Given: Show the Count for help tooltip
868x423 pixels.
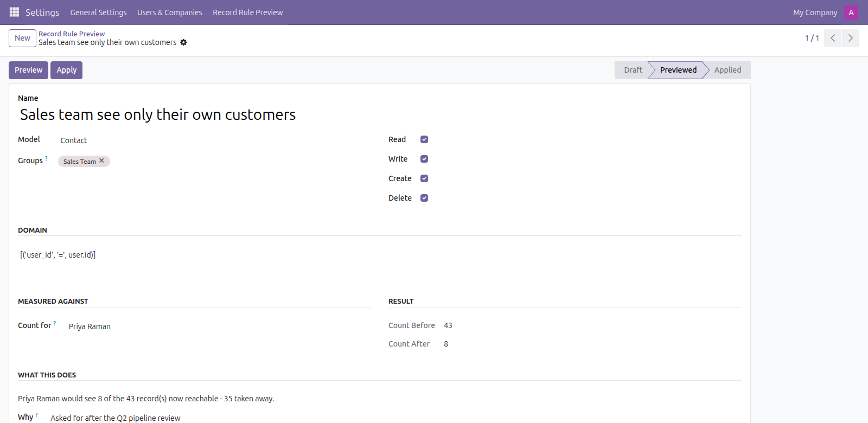Looking at the screenshot, I should coord(55,323).
